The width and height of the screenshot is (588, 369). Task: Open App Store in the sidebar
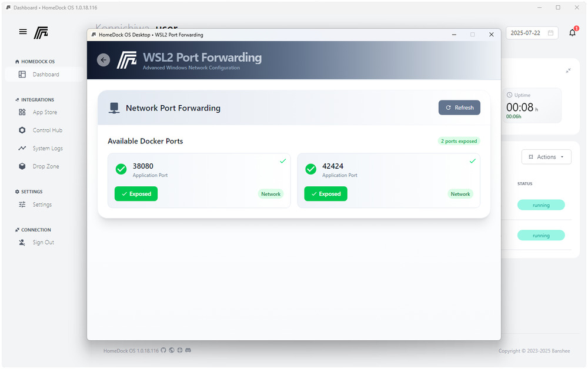(44, 112)
